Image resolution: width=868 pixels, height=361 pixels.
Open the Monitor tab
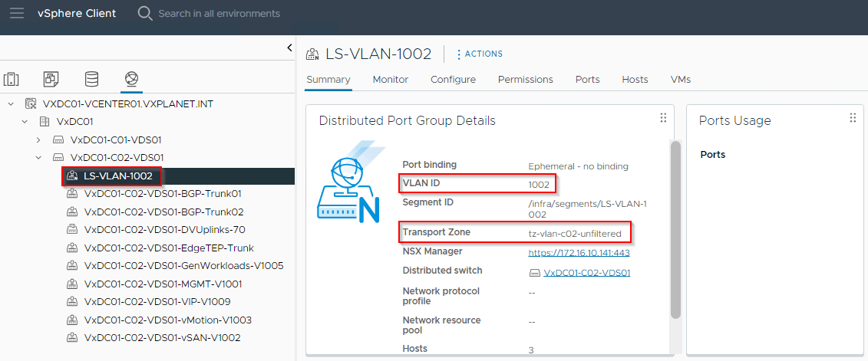pos(391,80)
